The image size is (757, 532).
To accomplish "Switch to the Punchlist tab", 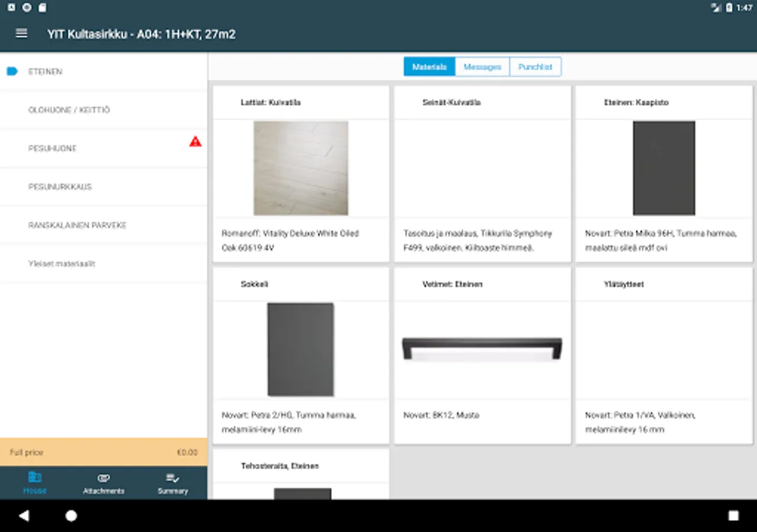I will pos(535,67).
